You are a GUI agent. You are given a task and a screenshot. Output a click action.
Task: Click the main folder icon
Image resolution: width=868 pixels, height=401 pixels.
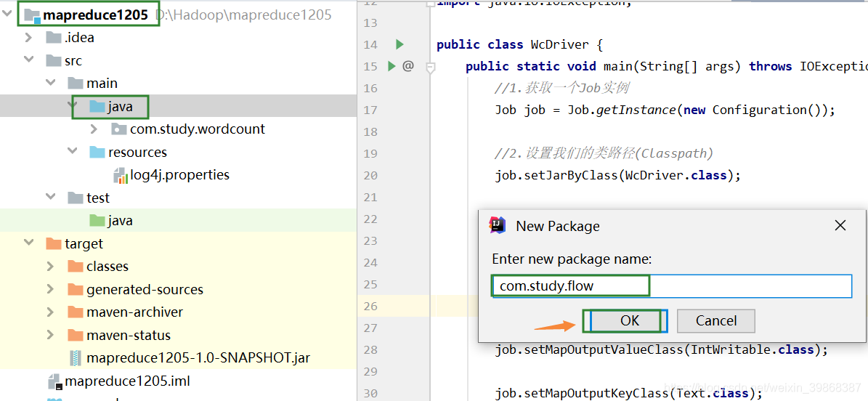76,83
